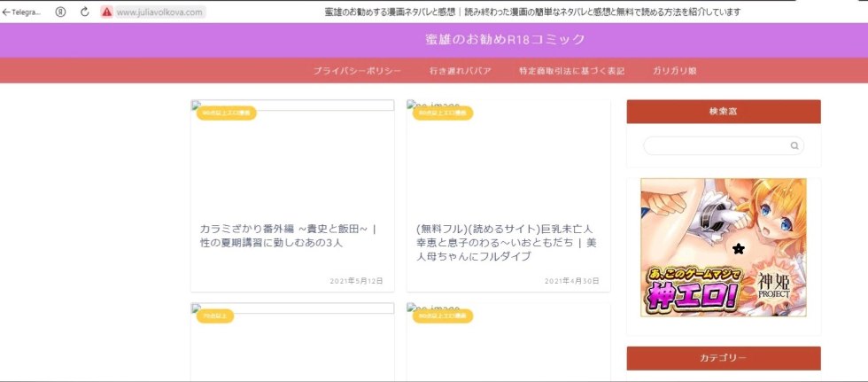The image size is (868, 382).
Task: Click yellow category badge on first post
Action: 227,113
